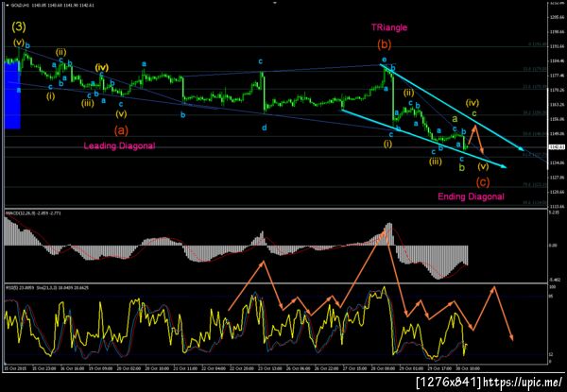Select the yellow "(ii)" label in the Leading Diagonal
This screenshot has height=392, width=567.
pyautogui.click(x=60, y=52)
